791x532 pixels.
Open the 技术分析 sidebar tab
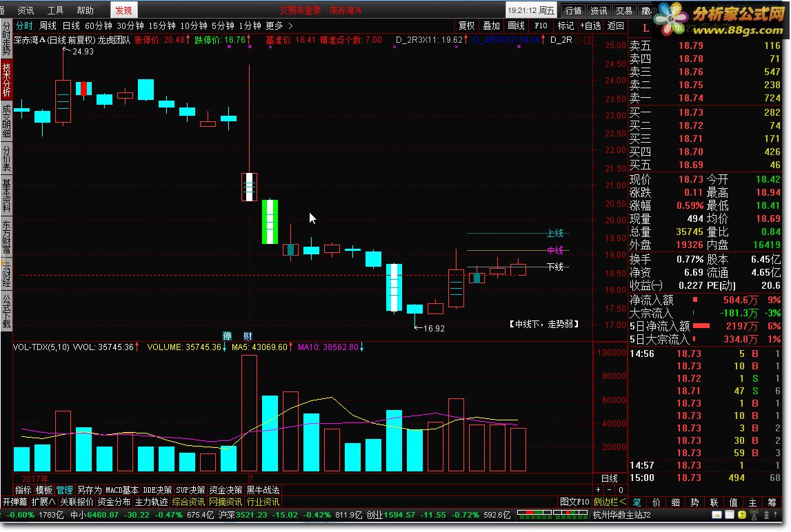pyautogui.click(x=6, y=80)
